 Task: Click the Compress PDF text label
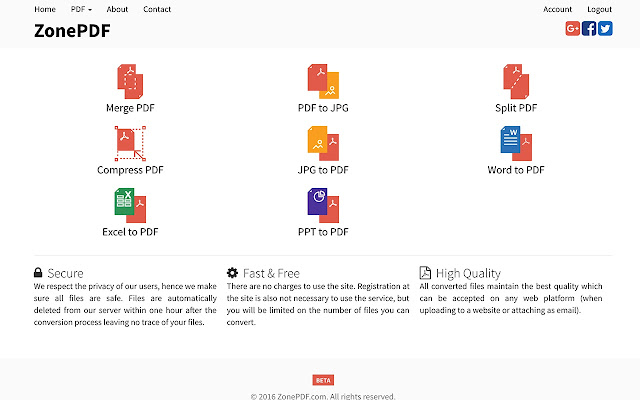[x=130, y=170]
